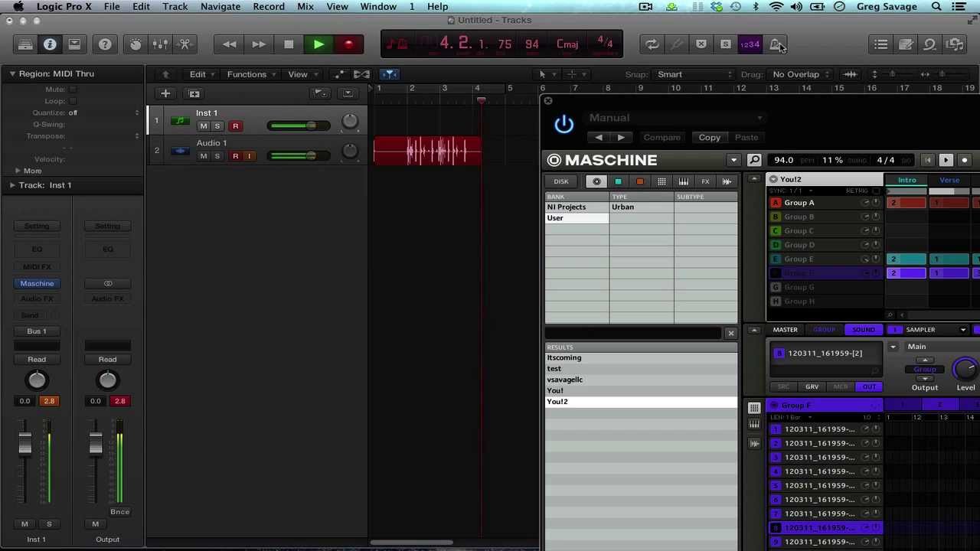Expand the More region parameters triangle
The width and height of the screenshot is (980, 551).
click(18, 171)
